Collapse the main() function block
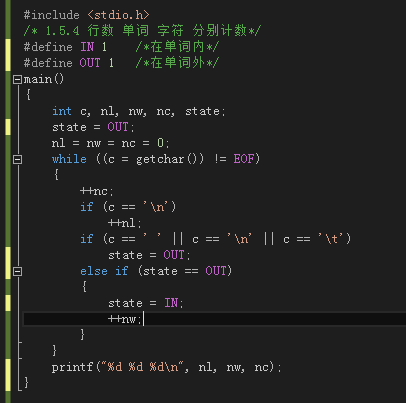The width and height of the screenshot is (406, 403). (x=17, y=79)
